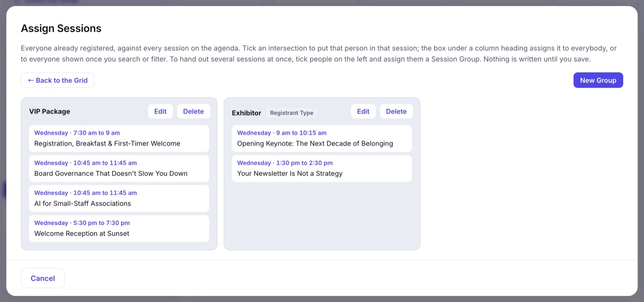The height and width of the screenshot is (302, 644).
Task: Delete the VIP Package group
Action: (194, 111)
